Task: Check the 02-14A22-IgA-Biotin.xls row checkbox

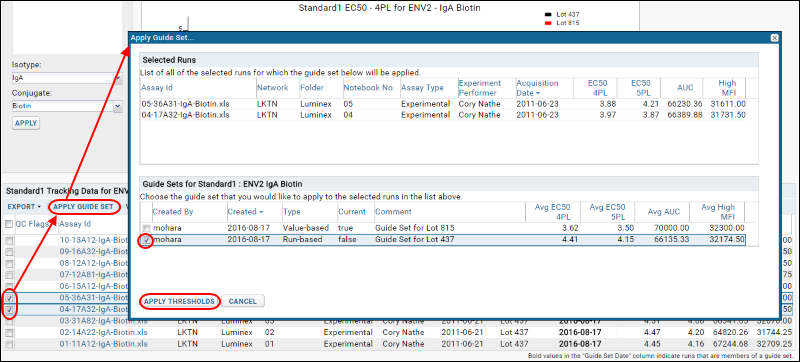Action: coord(9,332)
